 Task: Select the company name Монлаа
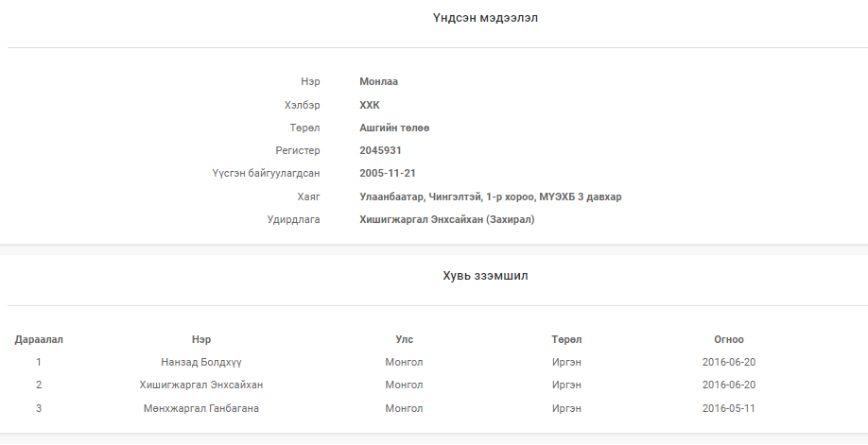(378, 81)
